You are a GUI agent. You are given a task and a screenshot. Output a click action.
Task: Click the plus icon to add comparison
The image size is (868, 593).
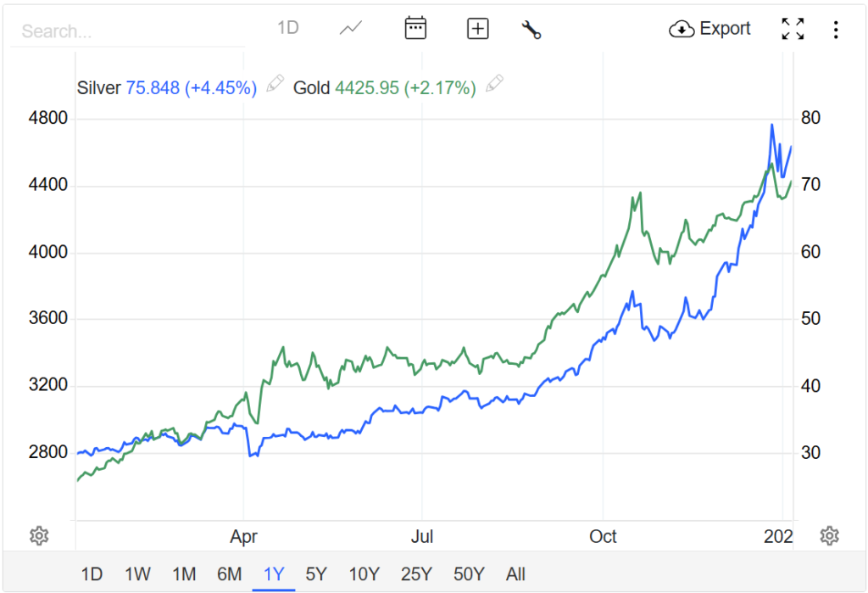[478, 29]
